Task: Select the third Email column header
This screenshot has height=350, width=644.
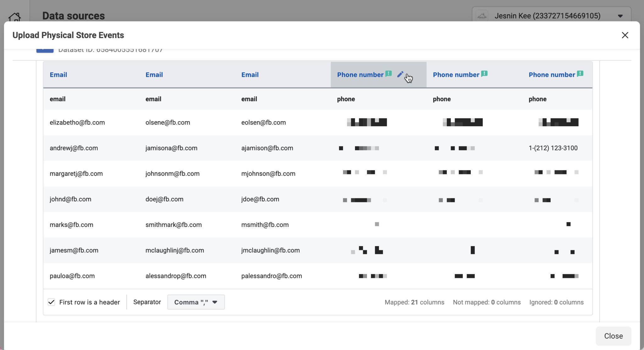Action: pos(250,75)
